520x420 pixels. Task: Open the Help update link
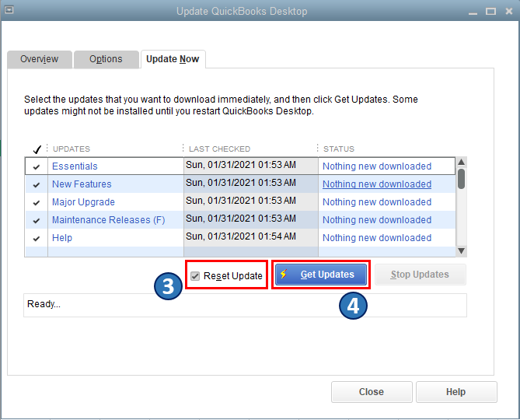coord(62,238)
